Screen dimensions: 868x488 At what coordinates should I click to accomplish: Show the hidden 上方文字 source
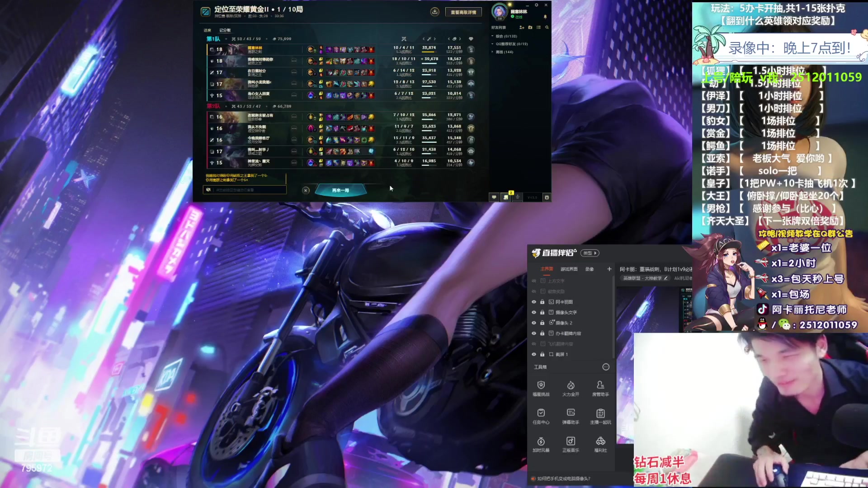click(x=534, y=281)
